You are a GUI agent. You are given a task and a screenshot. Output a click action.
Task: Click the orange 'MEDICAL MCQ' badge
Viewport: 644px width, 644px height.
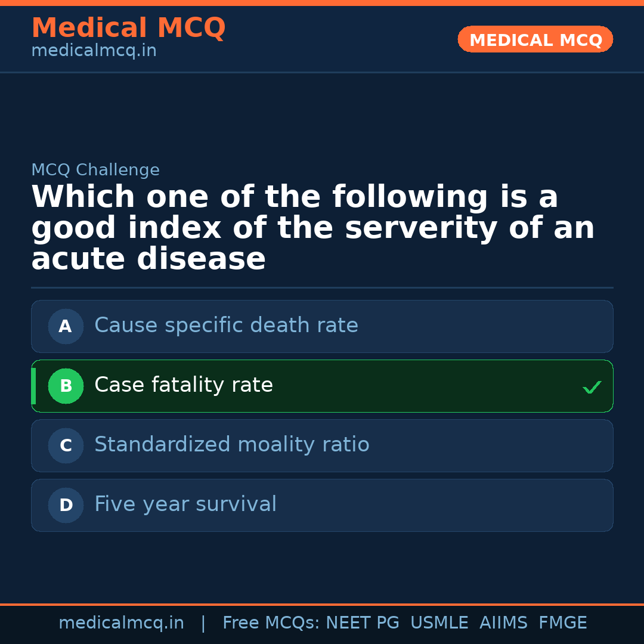[535, 39]
